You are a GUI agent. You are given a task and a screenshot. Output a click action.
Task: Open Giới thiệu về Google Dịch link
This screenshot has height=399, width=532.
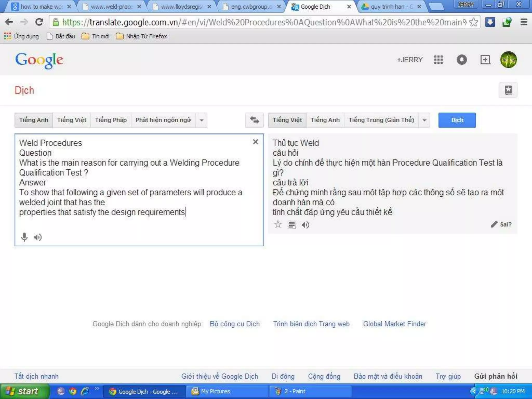tap(220, 376)
